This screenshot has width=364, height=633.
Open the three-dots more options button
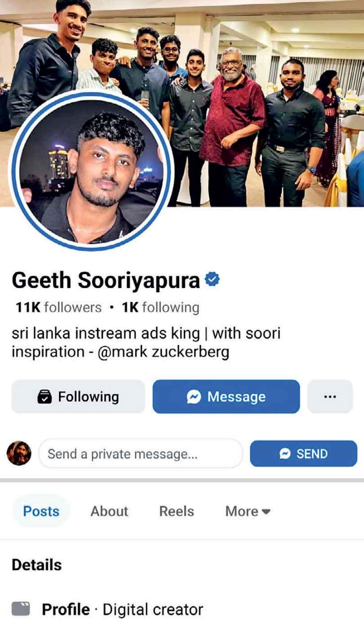coord(330,396)
